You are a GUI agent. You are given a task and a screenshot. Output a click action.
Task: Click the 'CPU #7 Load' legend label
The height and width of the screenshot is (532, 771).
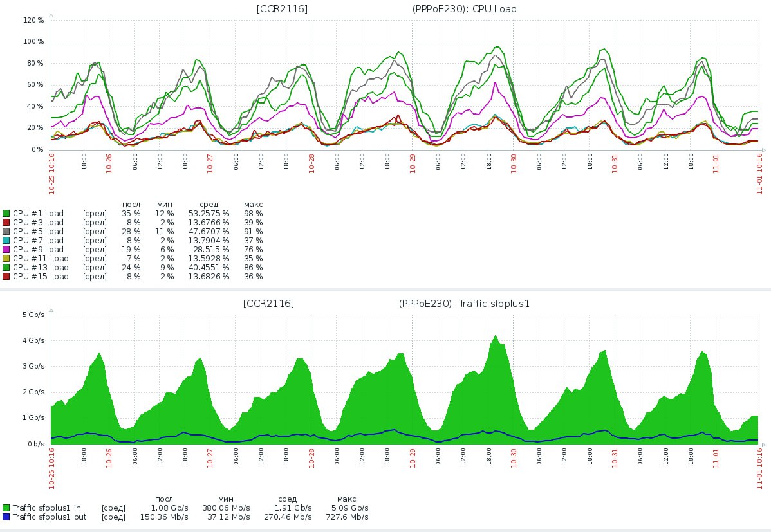click(39, 241)
